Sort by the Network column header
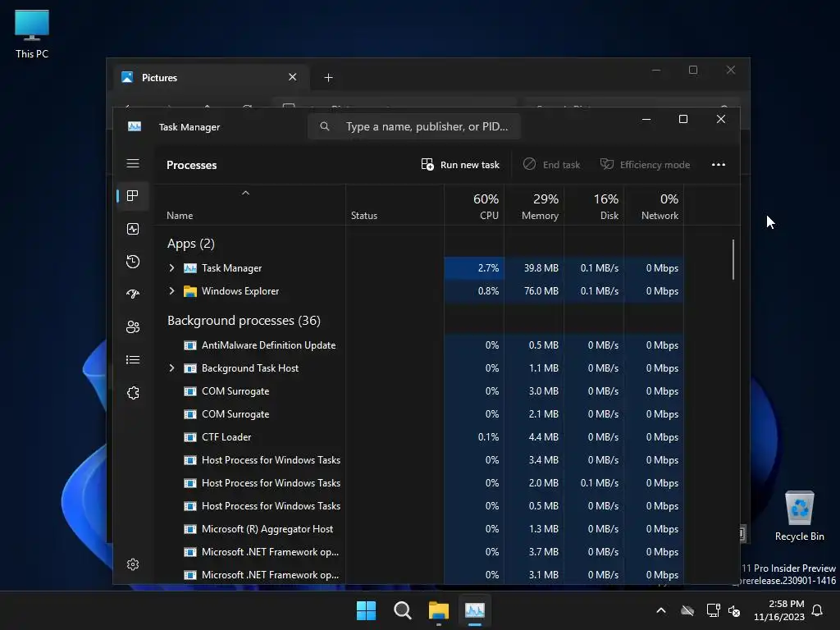Viewport: 840px width, 630px height. [x=654, y=206]
